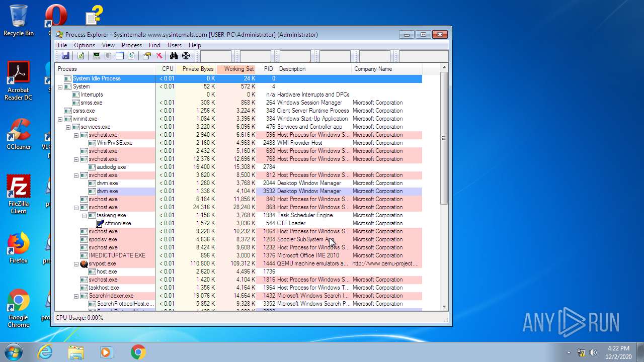Collapse the services.exe tree node
Image resolution: width=644 pixels, height=362 pixels.
68,127
